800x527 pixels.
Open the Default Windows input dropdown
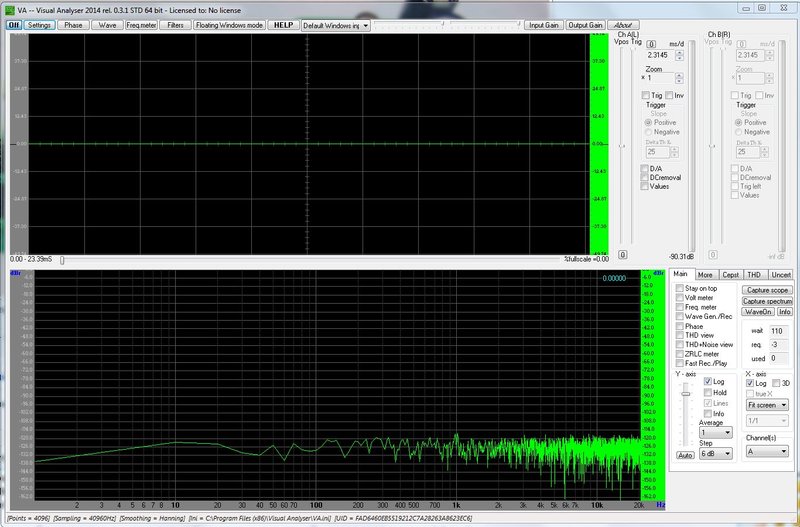(x=335, y=24)
